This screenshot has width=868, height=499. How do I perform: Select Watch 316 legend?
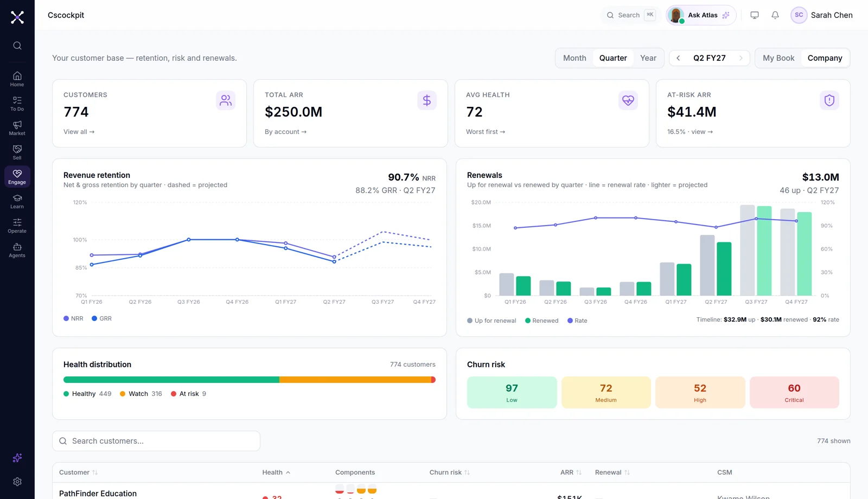click(x=141, y=394)
